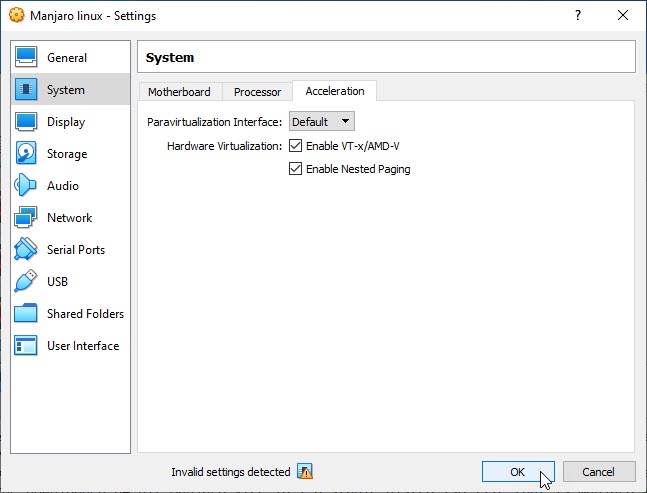Uncheck the Enable Nested Paging checkbox
The image size is (647, 493).
[x=295, y=169]
